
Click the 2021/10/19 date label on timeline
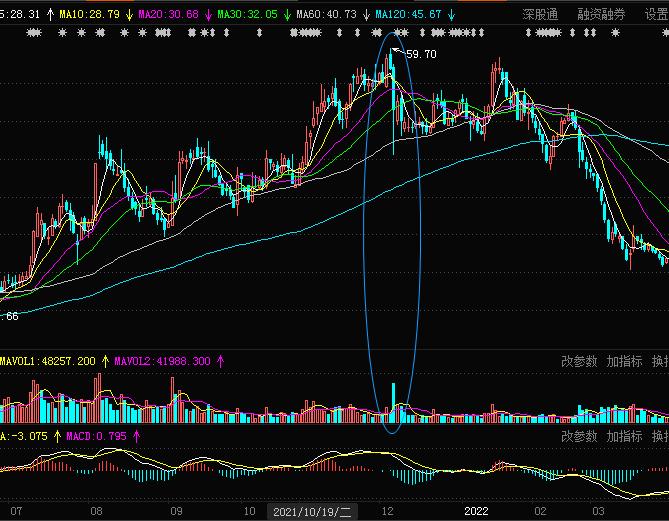313,511
